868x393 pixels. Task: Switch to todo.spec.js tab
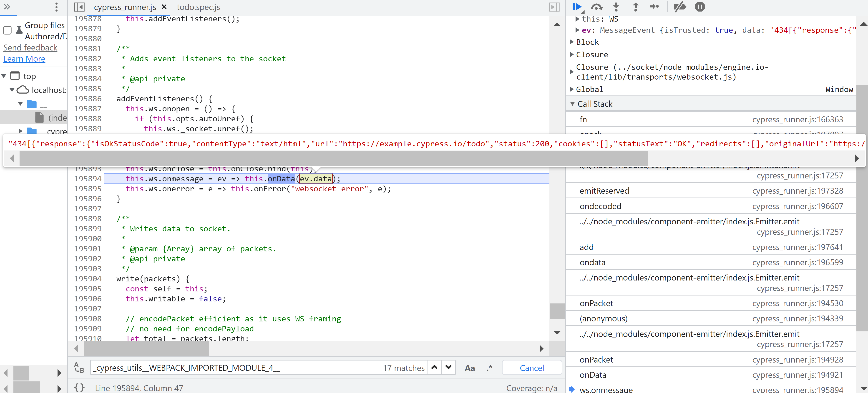point(198,7)
